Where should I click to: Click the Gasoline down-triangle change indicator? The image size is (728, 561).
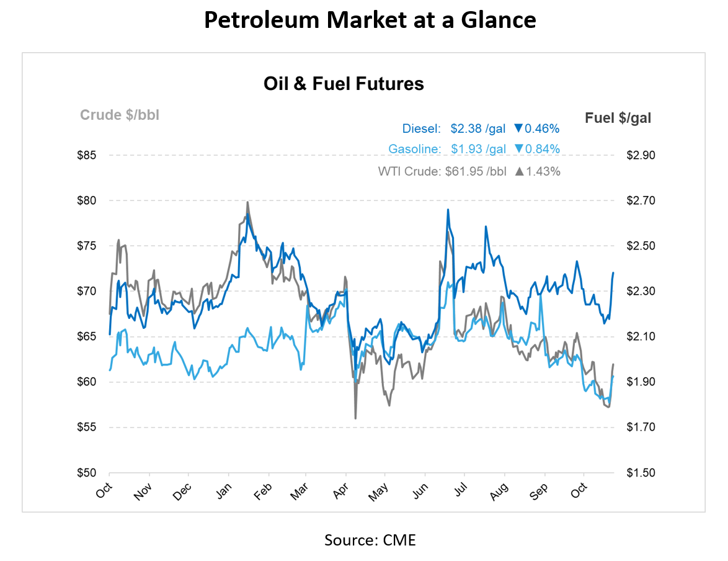coord(518,150)
